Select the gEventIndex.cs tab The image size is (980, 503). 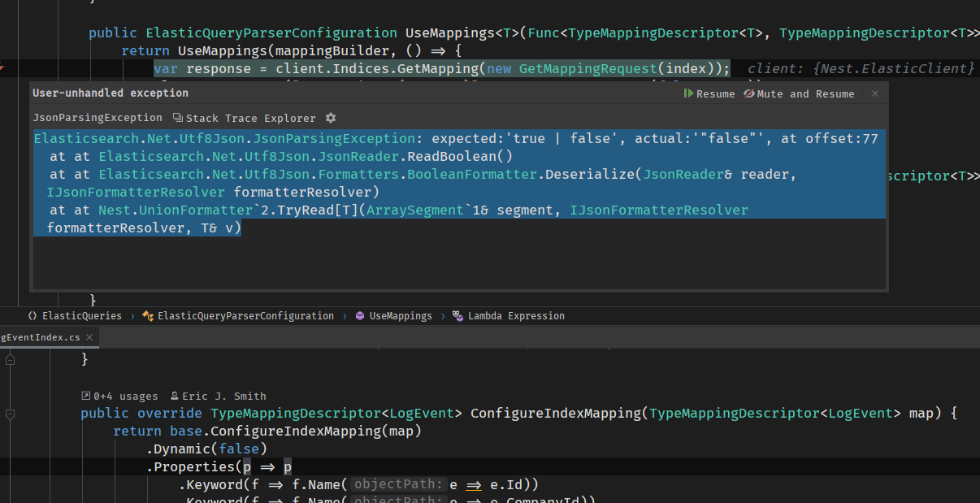tap(41, 337)
